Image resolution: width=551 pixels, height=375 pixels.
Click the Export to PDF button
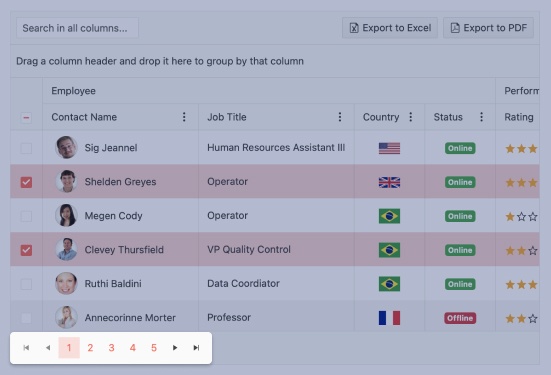[x=488, y=28]
